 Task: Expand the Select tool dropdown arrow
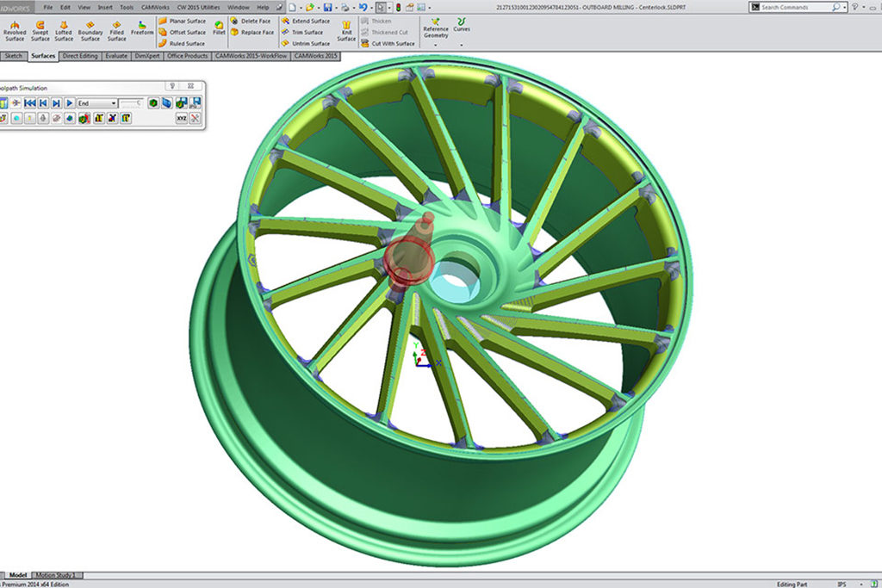[x=389, y=8]
